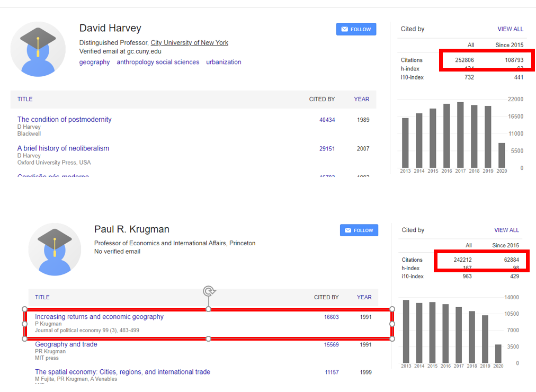Open A brief history of neoliberalism
This screenshot has width=536, height=392.
pos(63,148)
